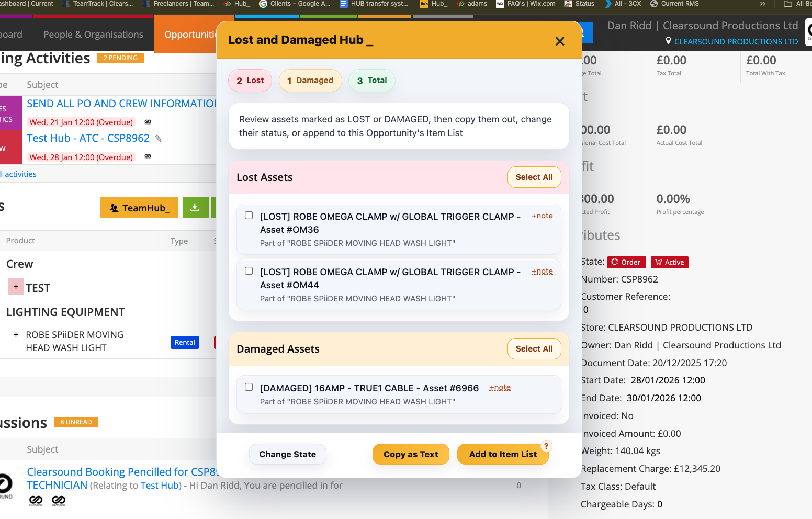The width and height of the screenshot is (812, 519).
Task: Open the All Bookmarks folder
Action: pos(797,4)
